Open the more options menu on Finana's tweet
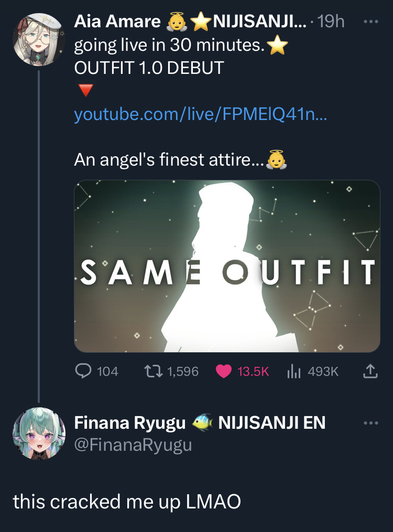 [370, 422]
